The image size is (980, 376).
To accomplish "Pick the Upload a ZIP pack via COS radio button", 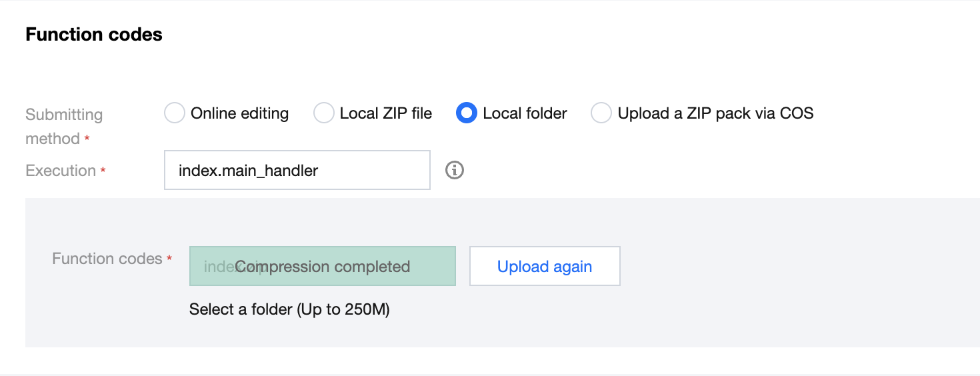I will [x=601, y=113].
